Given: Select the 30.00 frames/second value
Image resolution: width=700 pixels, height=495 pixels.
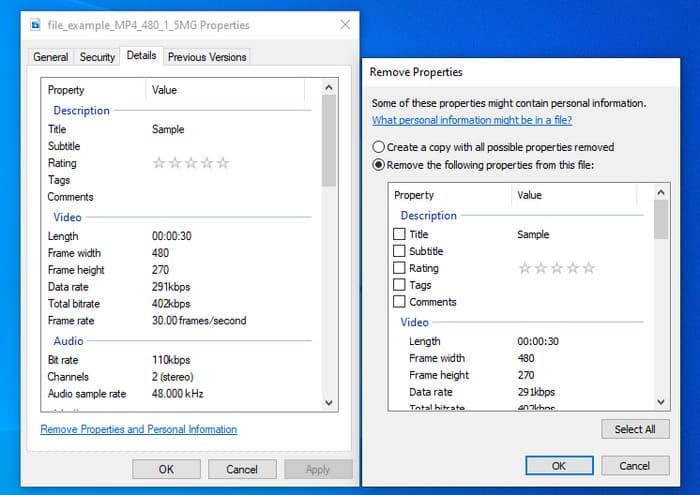Looking at the screenshot, I should click(x=199, y=320).
